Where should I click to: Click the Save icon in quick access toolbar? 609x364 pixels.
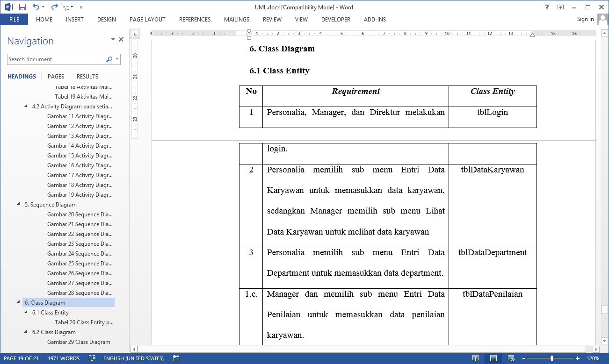click(x=22, y=7)
